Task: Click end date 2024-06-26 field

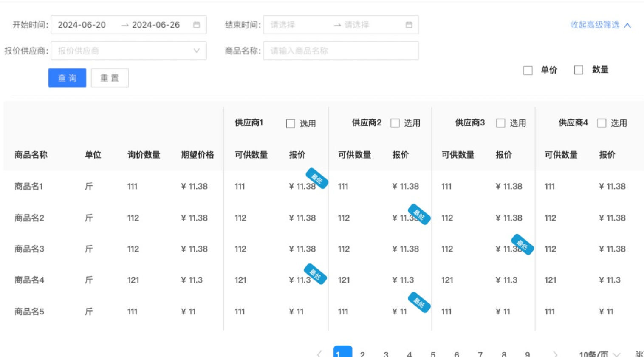Action: tap(156, 25)
